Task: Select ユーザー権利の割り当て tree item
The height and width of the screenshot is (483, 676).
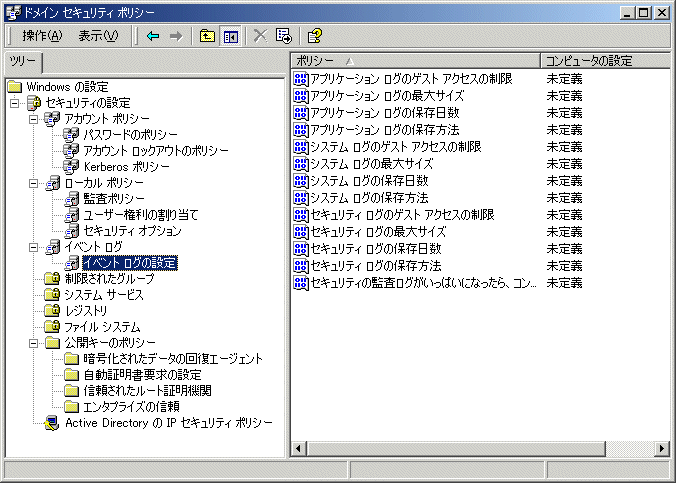Action: click(141, 215)
